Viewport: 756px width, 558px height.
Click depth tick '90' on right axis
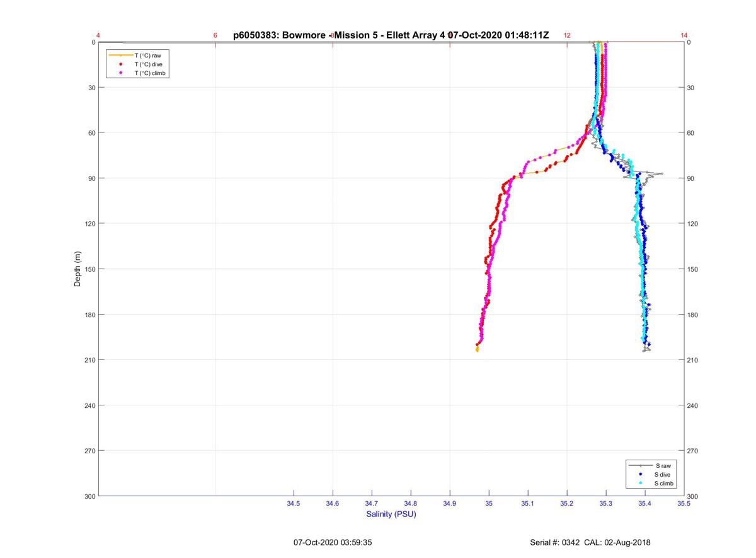pyautogui.click(x=691, y=178)
